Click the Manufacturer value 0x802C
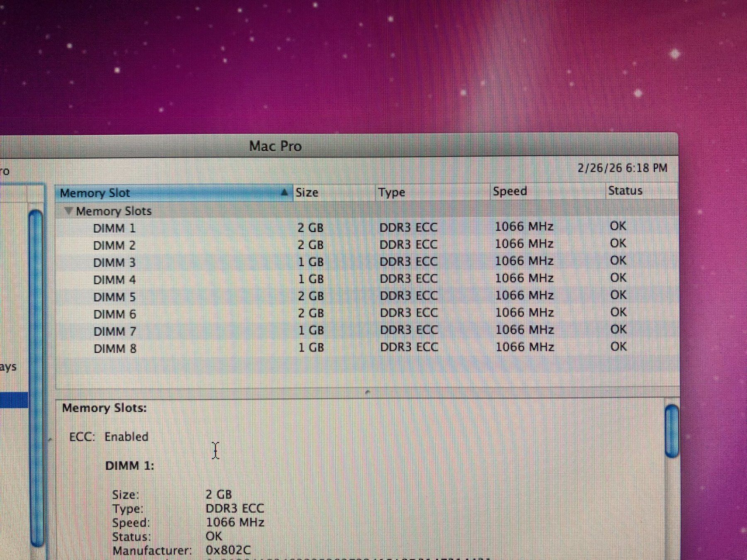 (228, 550)
